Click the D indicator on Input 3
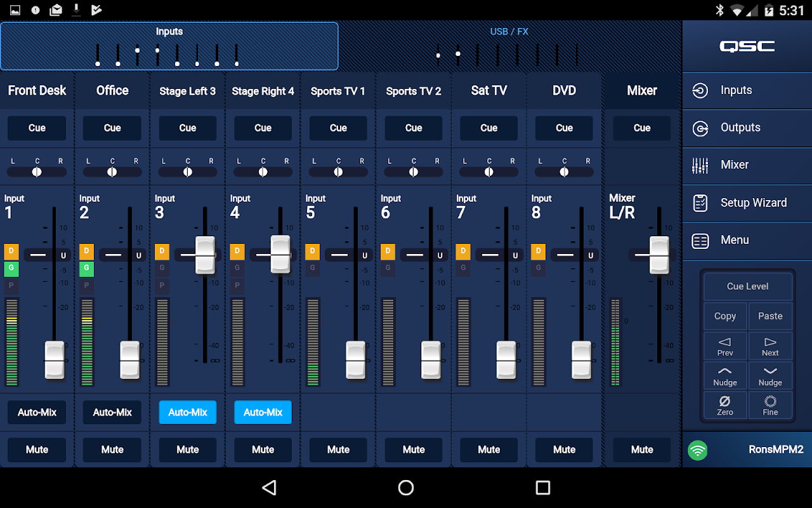The height and width of the screenshot is (508, 812). click(162, 251)
